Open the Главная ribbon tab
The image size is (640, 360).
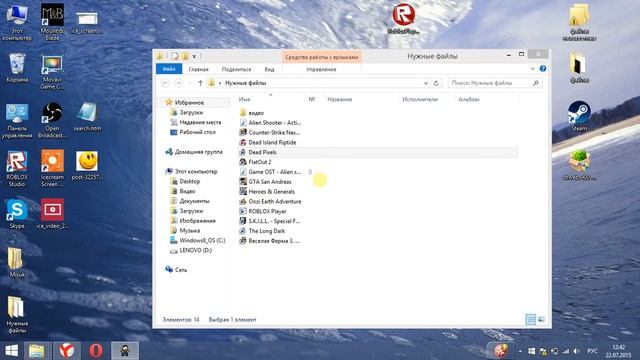pos(198,69)
